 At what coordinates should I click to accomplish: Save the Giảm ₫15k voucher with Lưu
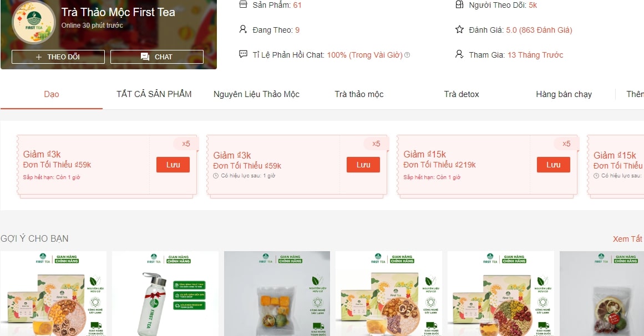[x=553, y=165]
